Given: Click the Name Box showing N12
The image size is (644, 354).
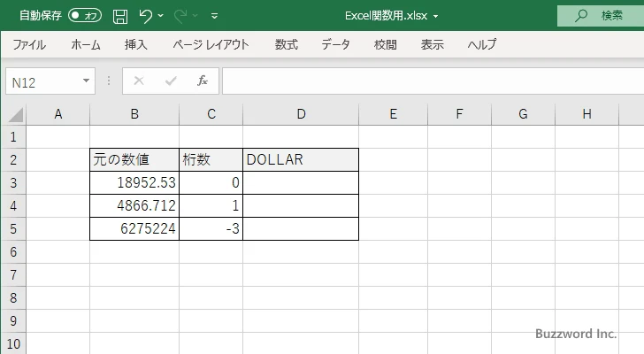Looking at the screenshot, I should coord(43,81).
